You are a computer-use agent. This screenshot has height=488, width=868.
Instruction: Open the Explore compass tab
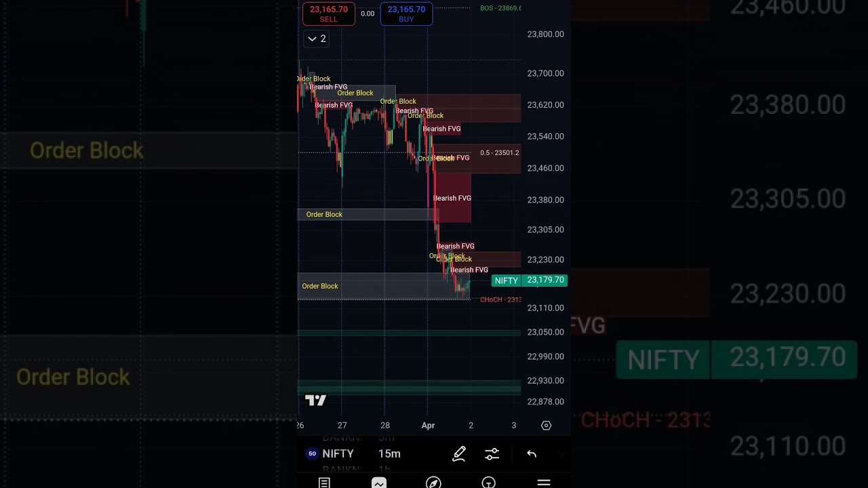tap(433, 482)
